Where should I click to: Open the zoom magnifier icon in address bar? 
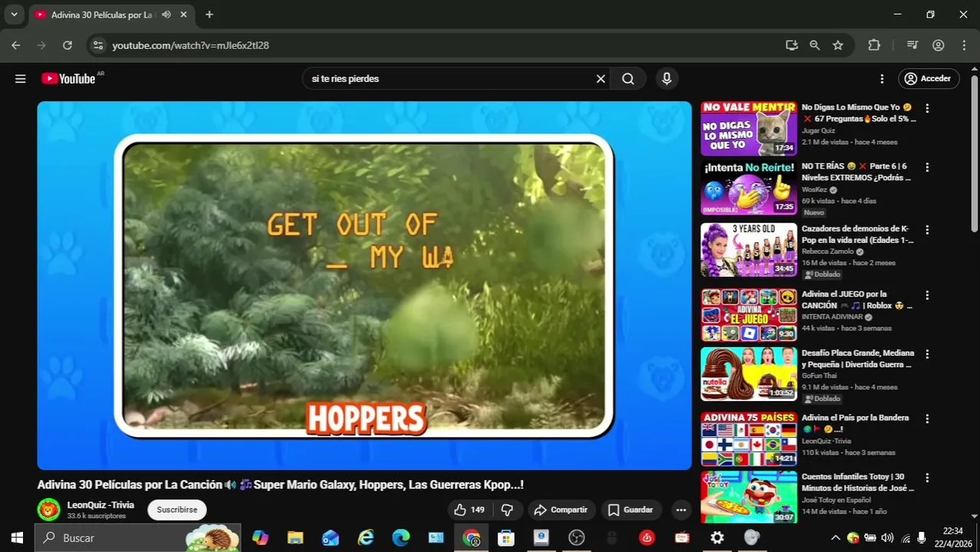(x=814, y=45)
